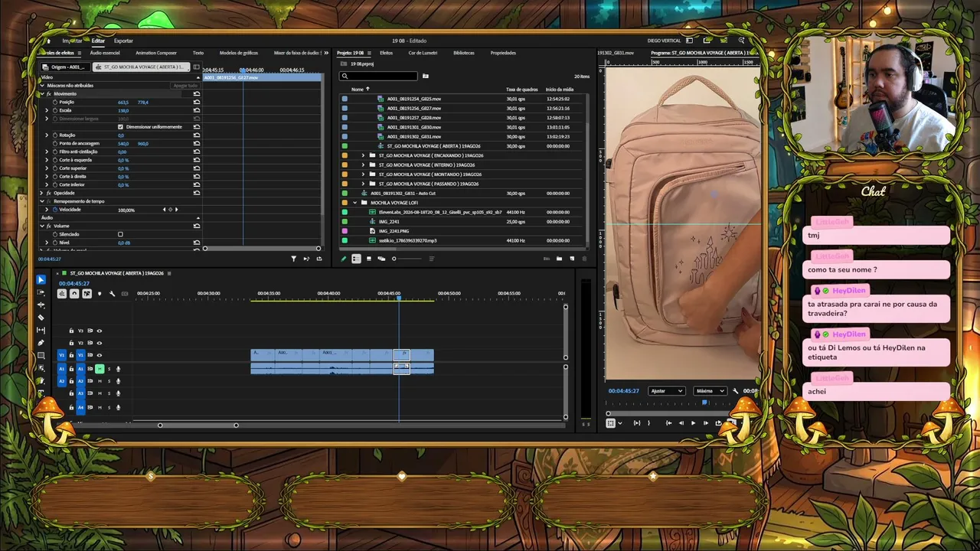Open the Ajustar zoom dropdown
Viewport: 980px width, 551px height.
tap(666, 391)
